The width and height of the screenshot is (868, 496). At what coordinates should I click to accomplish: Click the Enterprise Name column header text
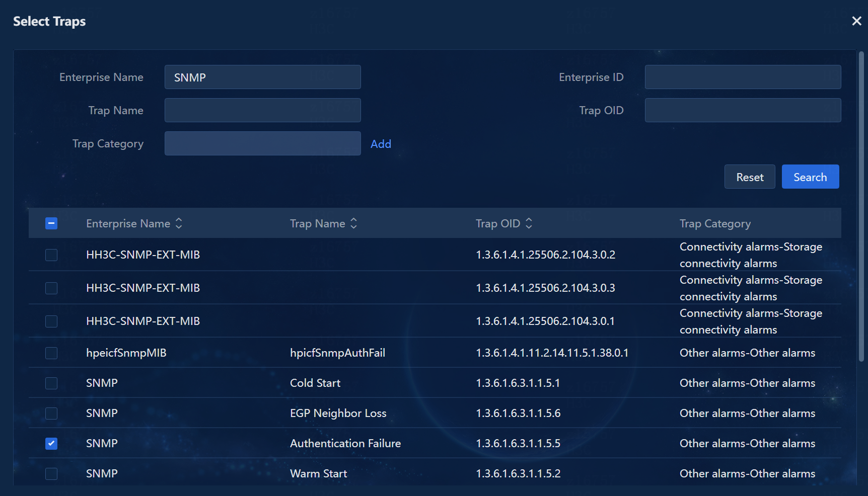coord(128,223)
